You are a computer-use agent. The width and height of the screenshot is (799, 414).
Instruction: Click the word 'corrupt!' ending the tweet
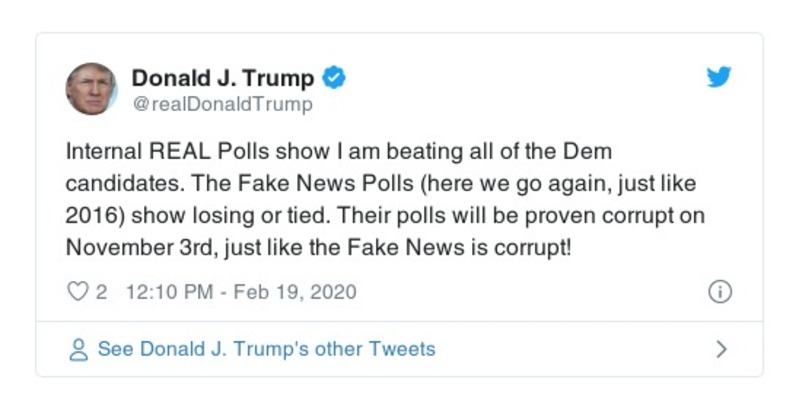point(531,245)
